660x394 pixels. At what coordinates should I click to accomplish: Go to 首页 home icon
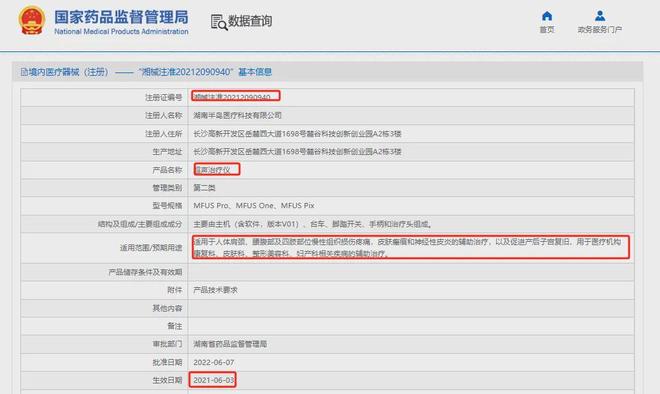point(547,16)
